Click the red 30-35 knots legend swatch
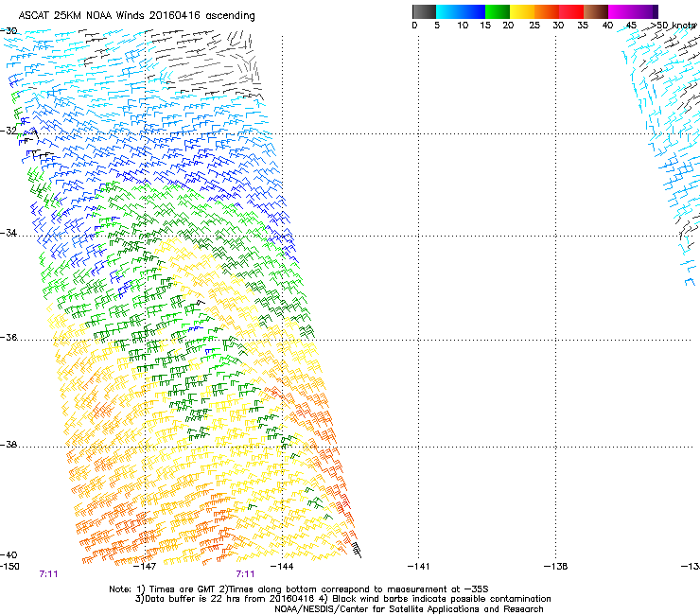This screenshot has height=615, width=700. [571, 11]
